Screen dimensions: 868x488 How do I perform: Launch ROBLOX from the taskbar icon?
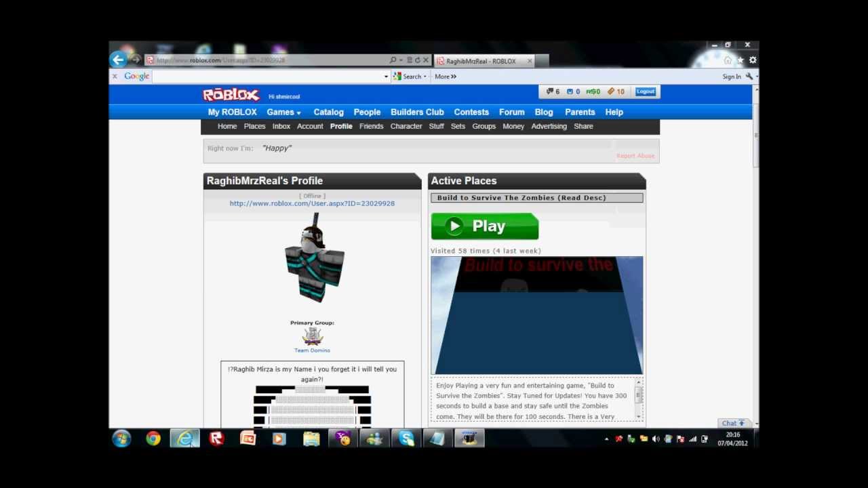[216, 439]
